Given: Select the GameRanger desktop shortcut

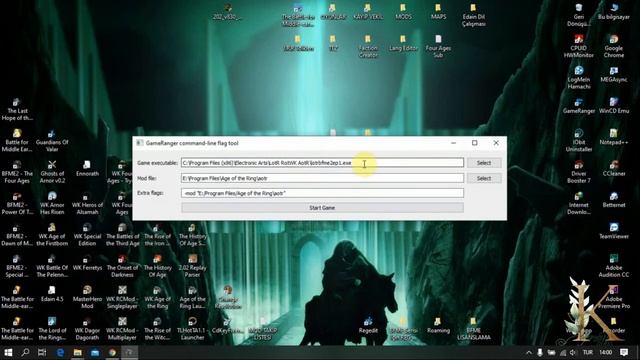Looking at the screenshot, I should click(579, 105).
